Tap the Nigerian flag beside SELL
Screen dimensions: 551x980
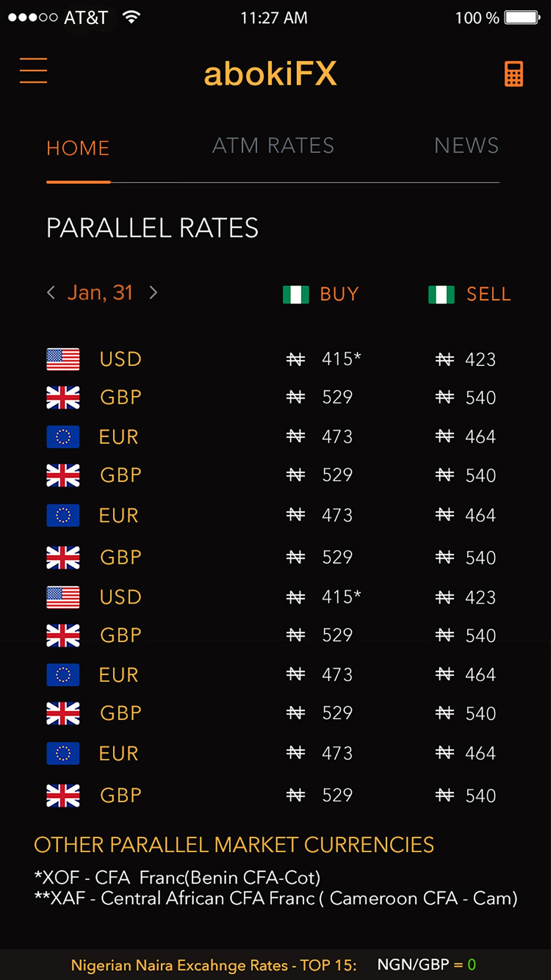point(441,295)
